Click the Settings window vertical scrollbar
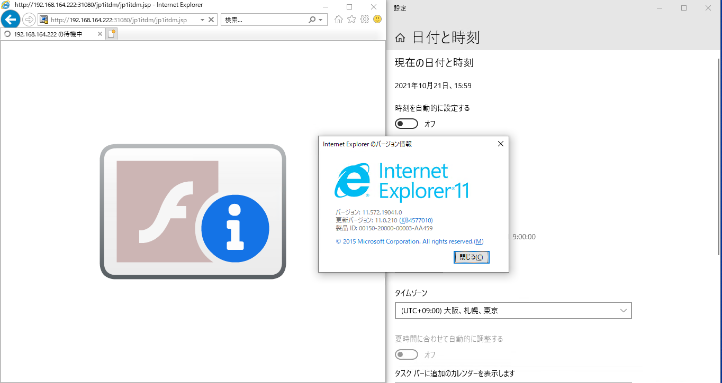The height and width of the screenshot is (383, 722). [719, 157]
